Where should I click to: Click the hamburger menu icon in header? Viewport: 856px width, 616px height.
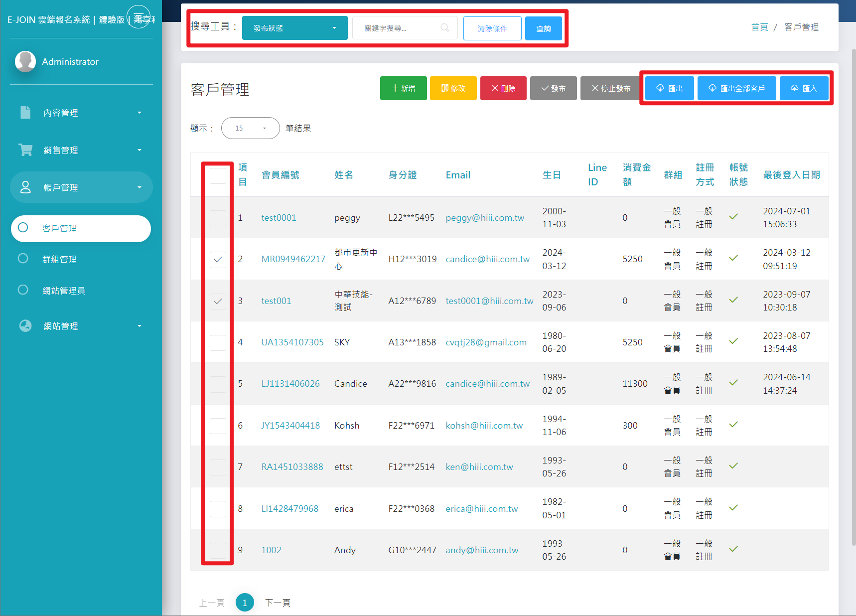point(139,17)
